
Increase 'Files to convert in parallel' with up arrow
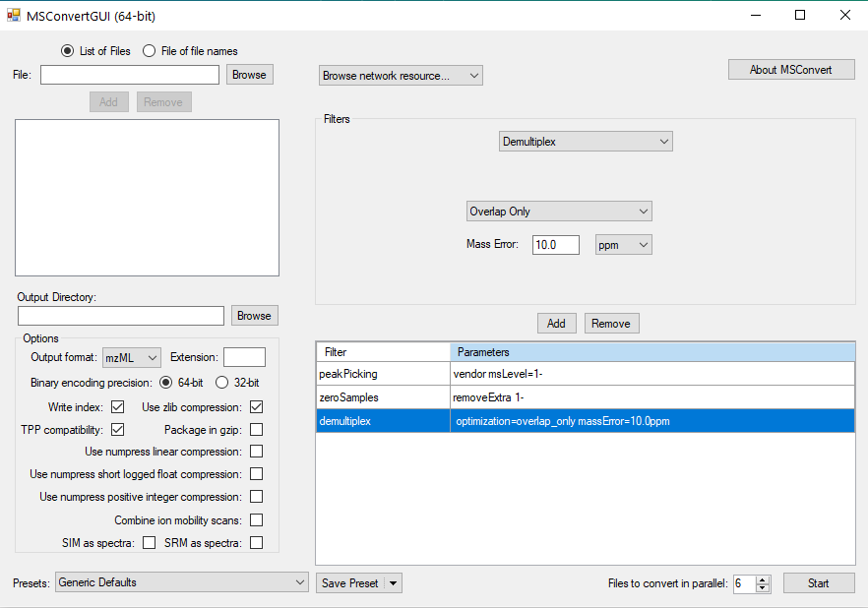pos(763,578)
